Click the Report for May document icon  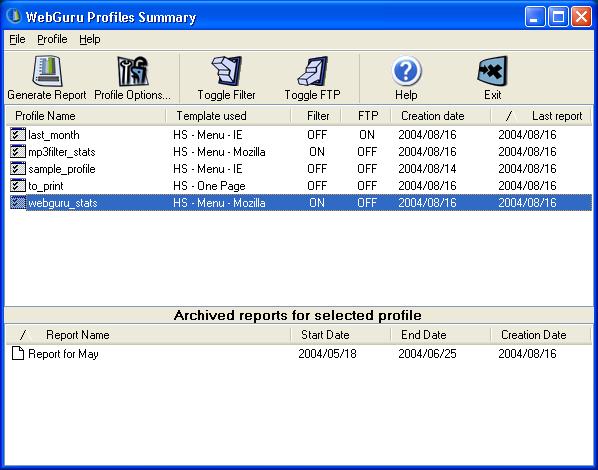18,354
